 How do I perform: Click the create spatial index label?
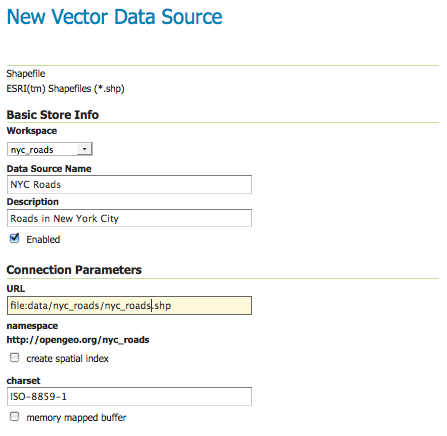[x=68, y=358]
